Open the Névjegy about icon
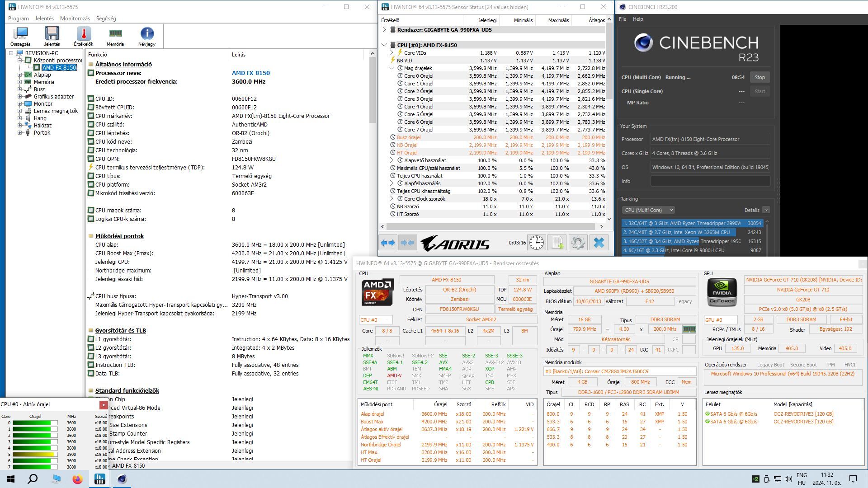This screenshot has width=868, height=488. pos(147,37)
